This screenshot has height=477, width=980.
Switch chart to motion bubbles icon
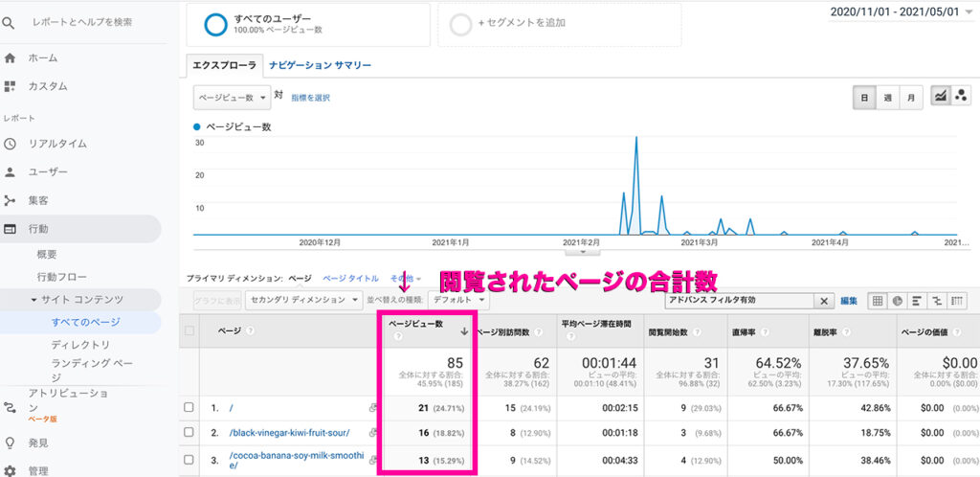(961, 96)
